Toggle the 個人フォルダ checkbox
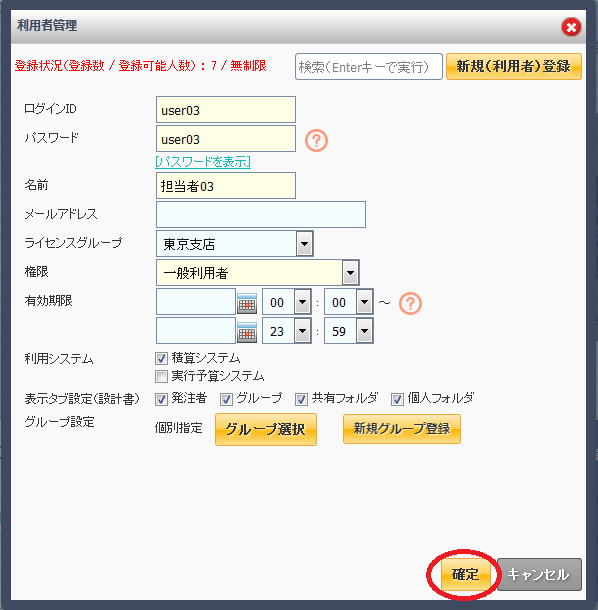 397,400
